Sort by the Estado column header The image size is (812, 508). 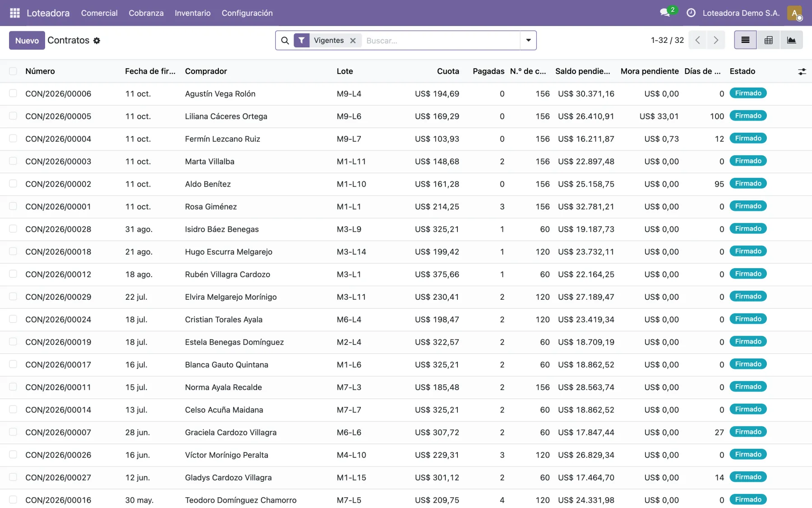(x=742, y=71)
